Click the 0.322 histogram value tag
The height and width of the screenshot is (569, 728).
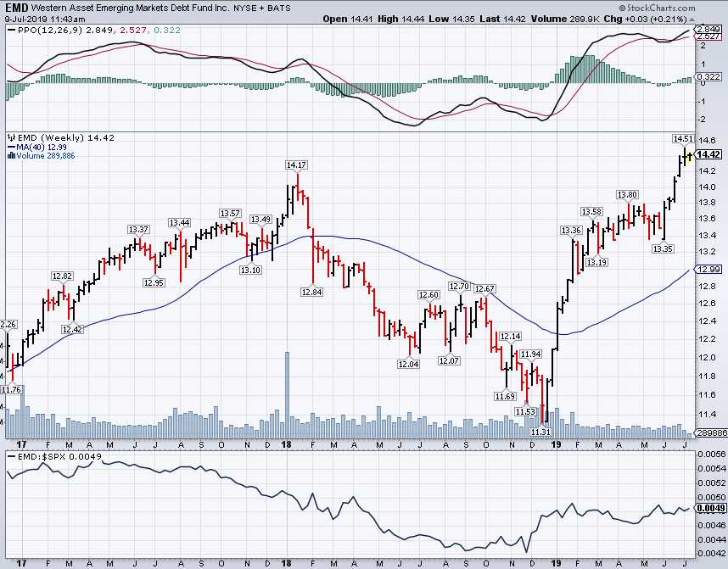[x=708, y=77]
